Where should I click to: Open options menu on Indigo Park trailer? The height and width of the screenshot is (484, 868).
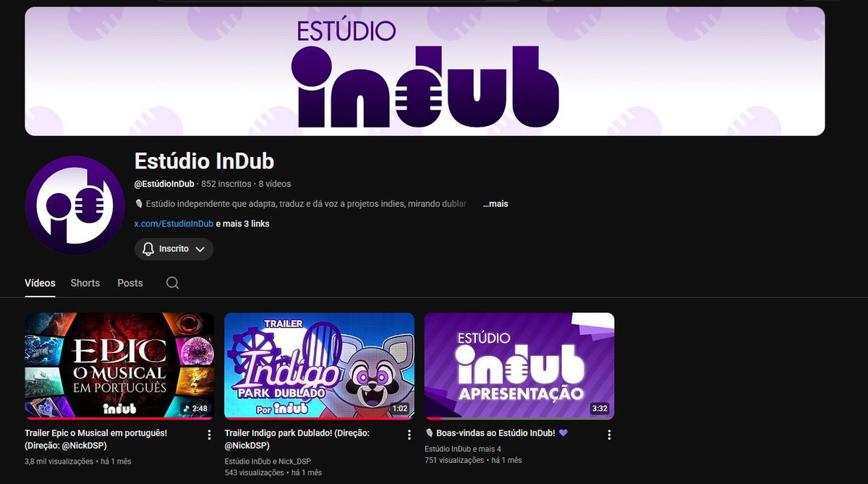tap(409, 434)
